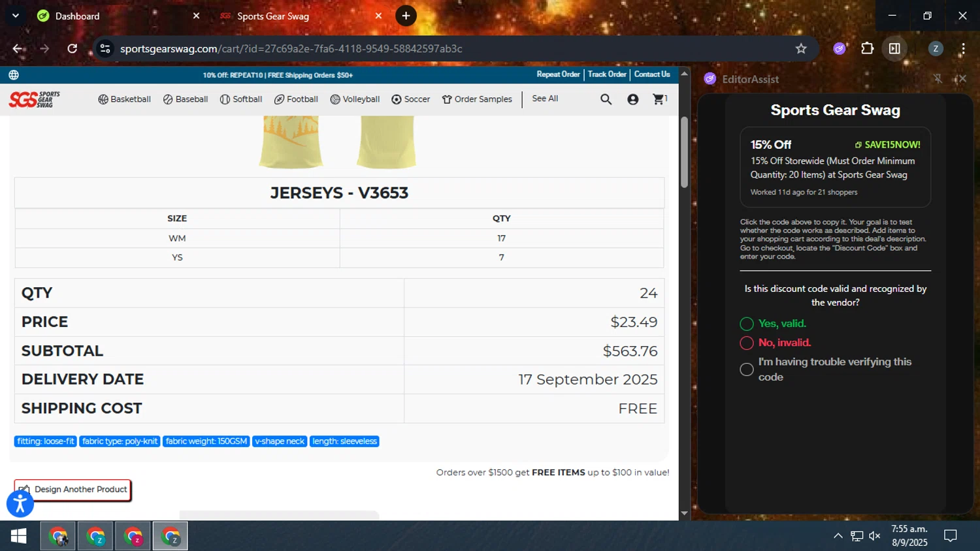Close the Dashboard tab
980x551 pixels.
pos(196,16)
